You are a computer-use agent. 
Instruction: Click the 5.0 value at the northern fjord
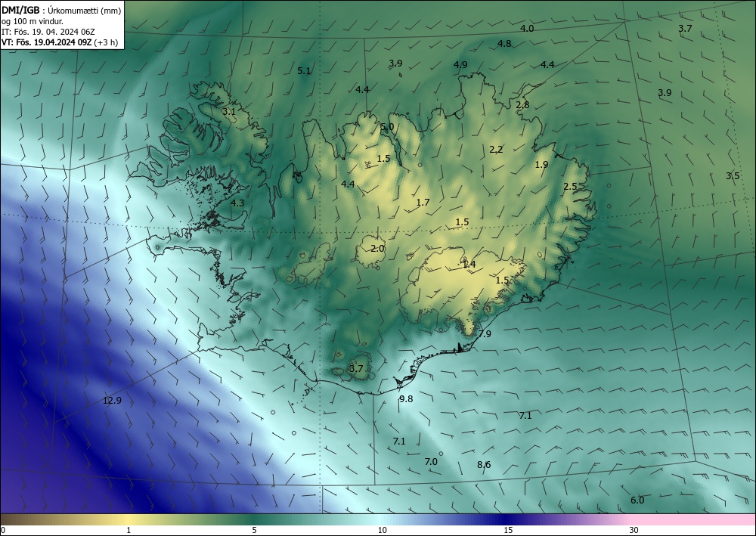pos(387,127)
